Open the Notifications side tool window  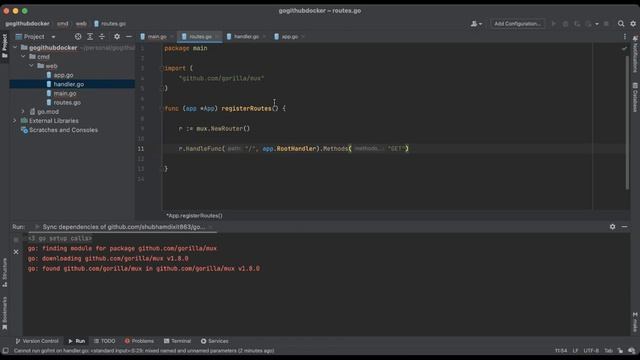[x=635, y=54]
